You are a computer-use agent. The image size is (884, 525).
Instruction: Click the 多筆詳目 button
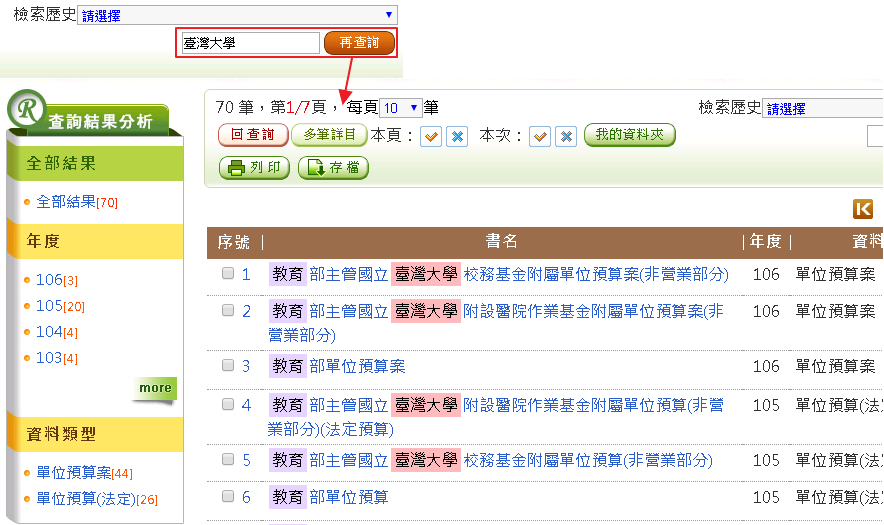click(x=329, y=135)
